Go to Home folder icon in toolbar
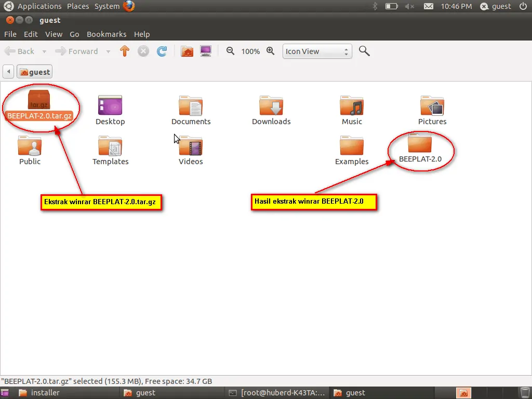The width and height of the screenshot is (532, 399). (187, 51)
